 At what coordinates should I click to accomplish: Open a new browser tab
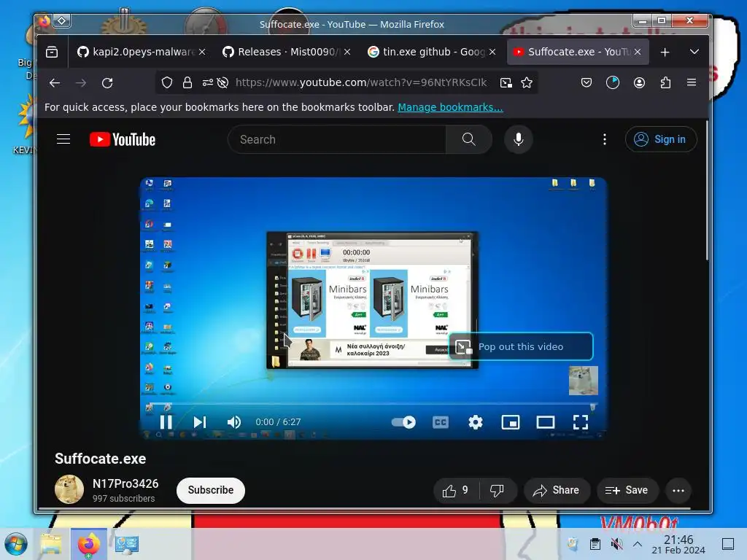pyautogui.click(x=665, y=52)
